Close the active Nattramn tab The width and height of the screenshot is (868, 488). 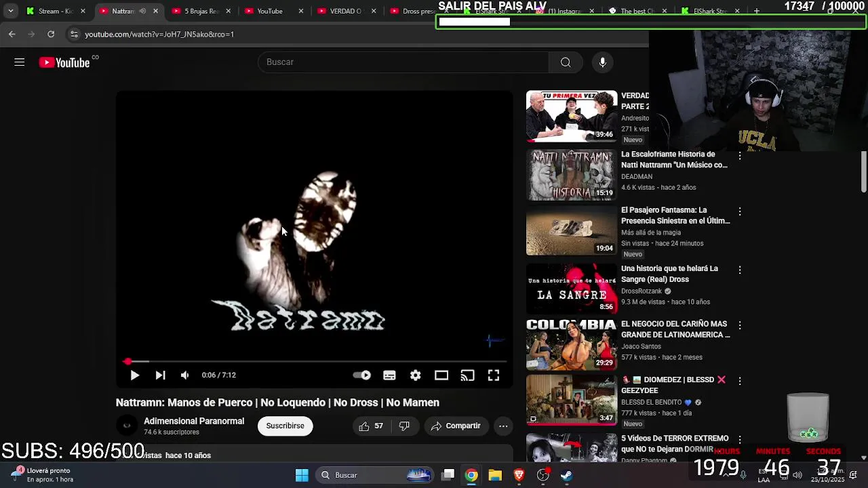155,11
